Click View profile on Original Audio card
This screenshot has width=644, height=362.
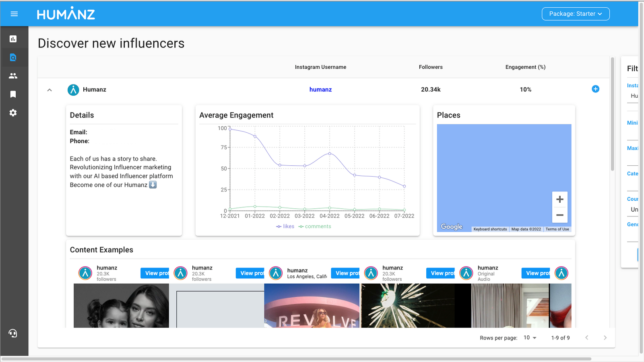tap(536, 273)
